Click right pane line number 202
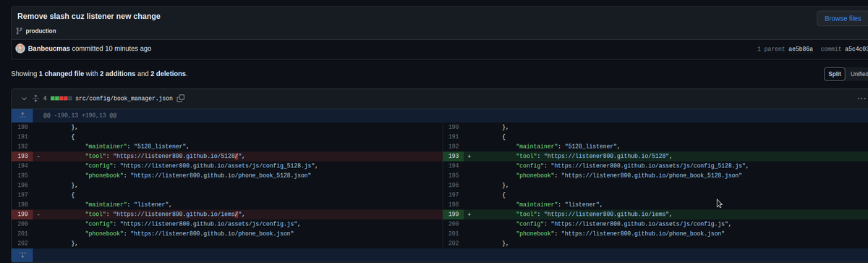 (454, 243)
